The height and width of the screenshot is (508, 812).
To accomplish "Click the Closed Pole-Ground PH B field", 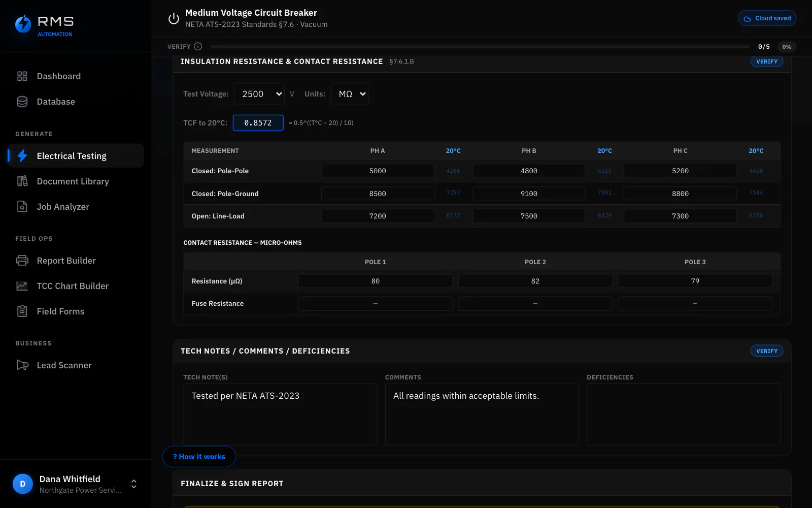I will coord(529,194).
